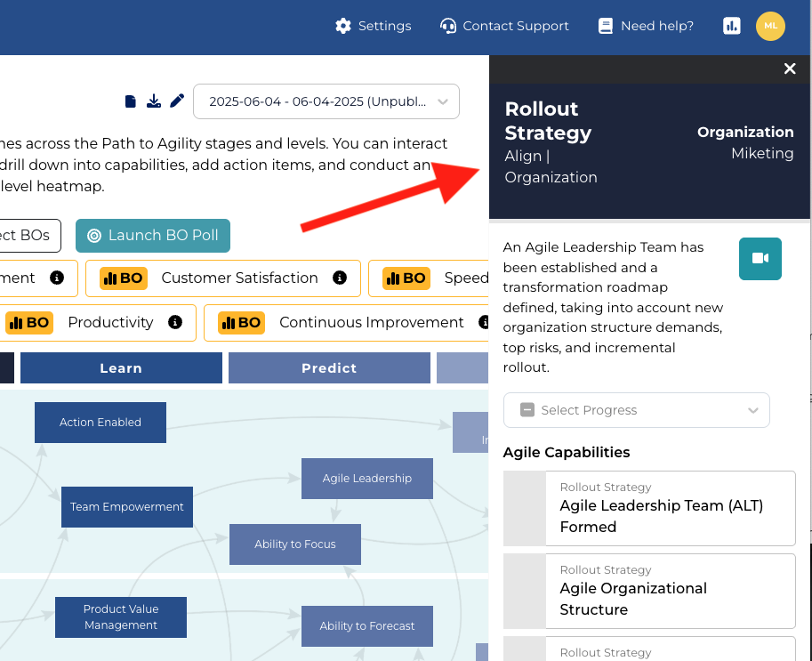Open the Action Enabled node

click(x=100, y=423)
